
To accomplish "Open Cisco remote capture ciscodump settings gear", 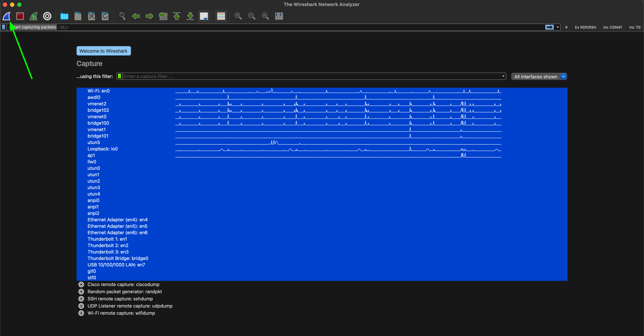I will click(x=81, y=284).
